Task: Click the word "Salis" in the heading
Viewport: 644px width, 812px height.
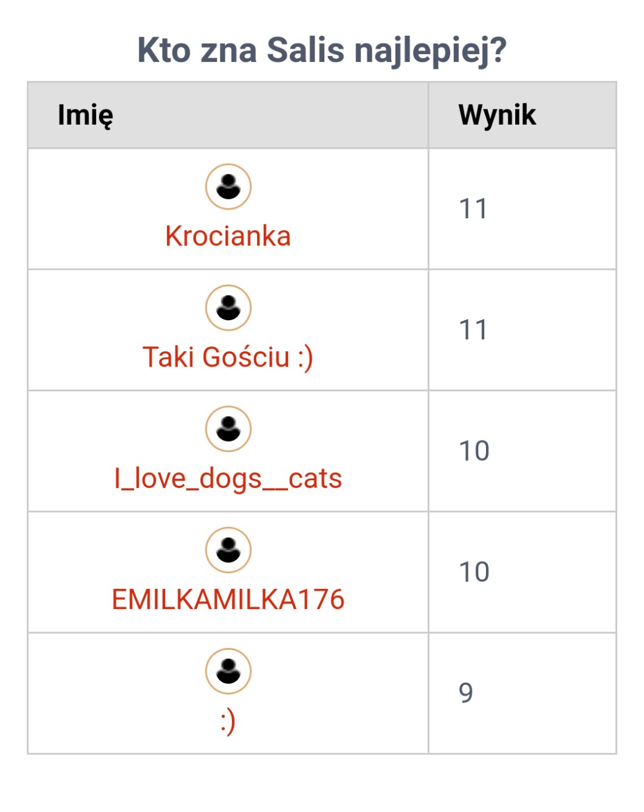Action: click(x=306, y=50)
